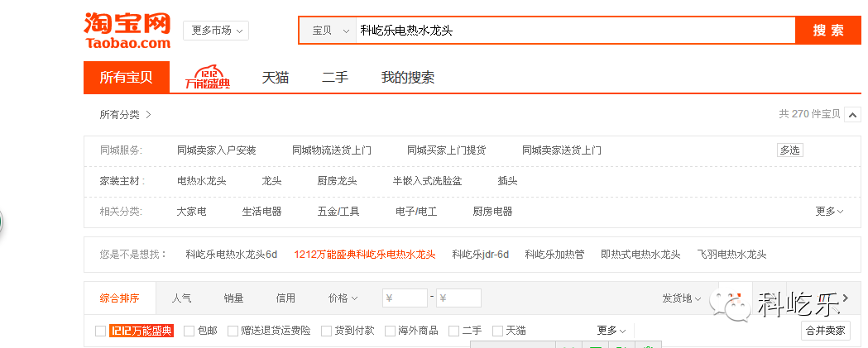Expand 所有分类 breadcrumb
This screenshot has height=348, width=868.
125,115
